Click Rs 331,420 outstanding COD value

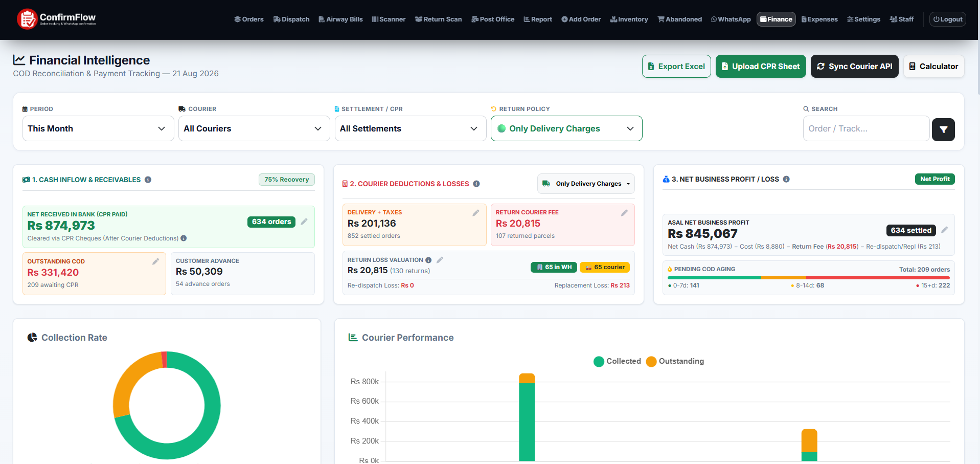tap(53, 273)
